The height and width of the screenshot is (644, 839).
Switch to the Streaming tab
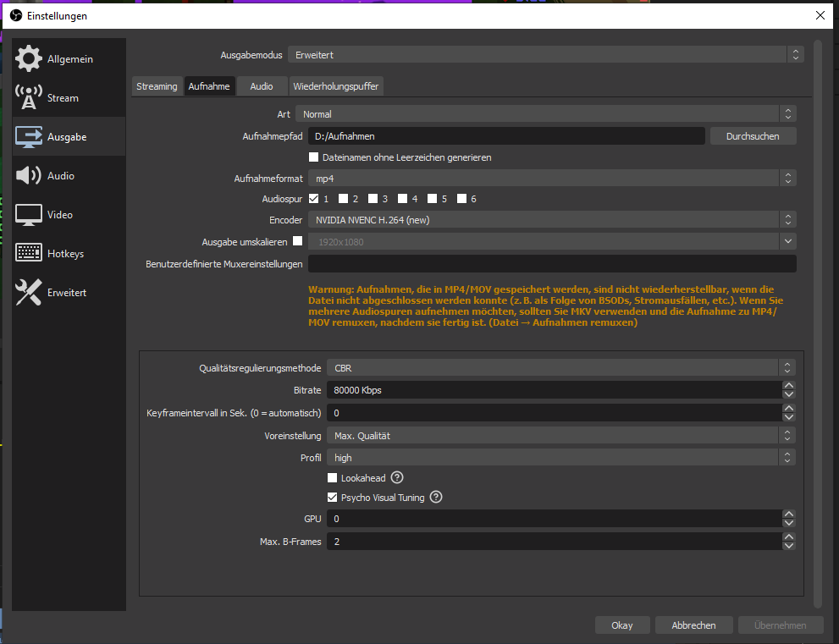pos(157,86)
